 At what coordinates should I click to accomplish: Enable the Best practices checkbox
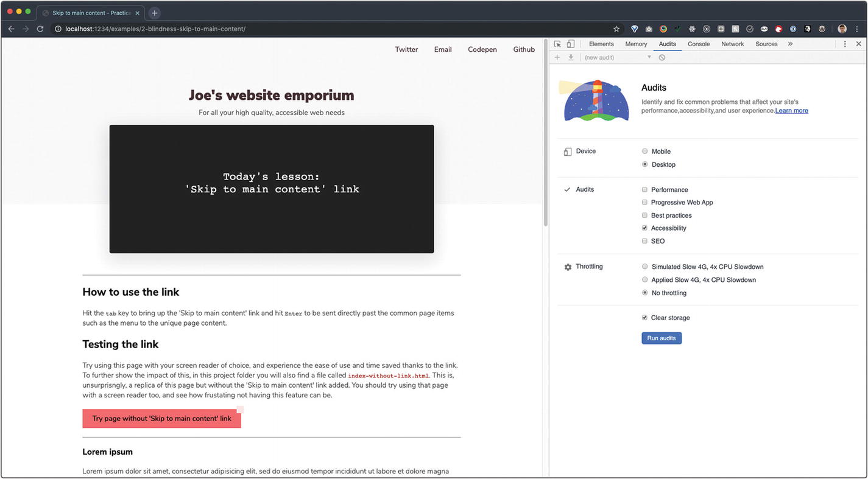[644, 215]
